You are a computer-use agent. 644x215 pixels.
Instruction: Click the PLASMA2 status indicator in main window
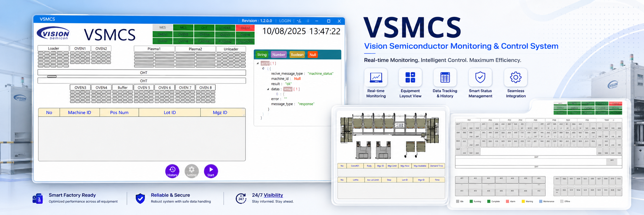(225, 41)
